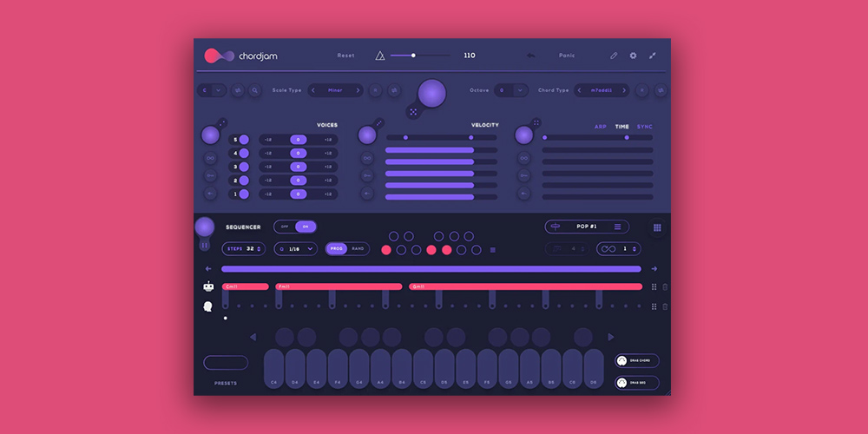The height and width of the screenshot is (434, 868).
Task: Open the grid view icon near POP #1
Action: point(657,227)
